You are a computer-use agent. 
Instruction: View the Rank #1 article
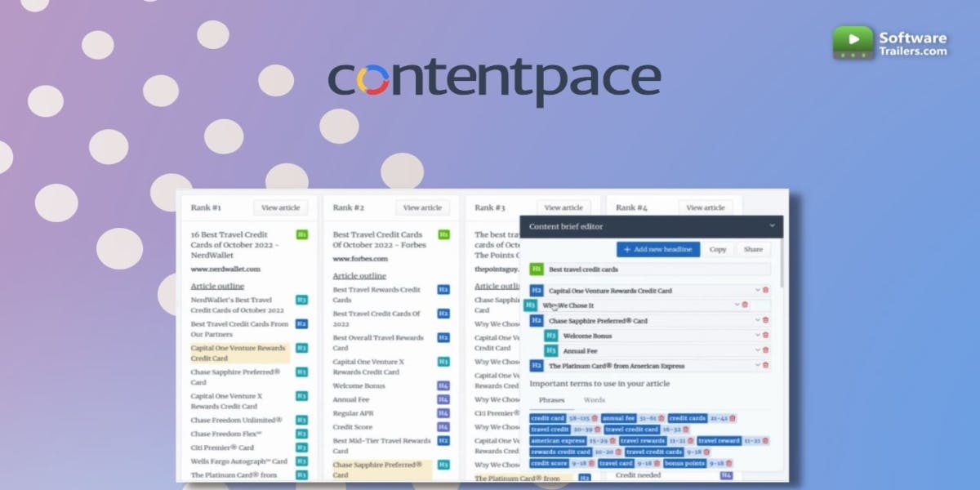tap(280, 207)
